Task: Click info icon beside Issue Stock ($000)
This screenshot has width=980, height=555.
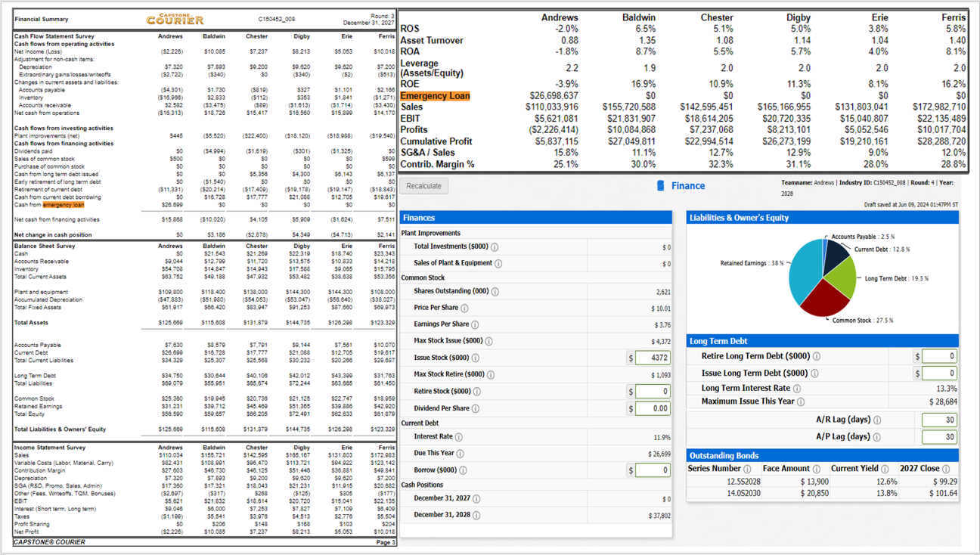Action: [x=475, y=358]
